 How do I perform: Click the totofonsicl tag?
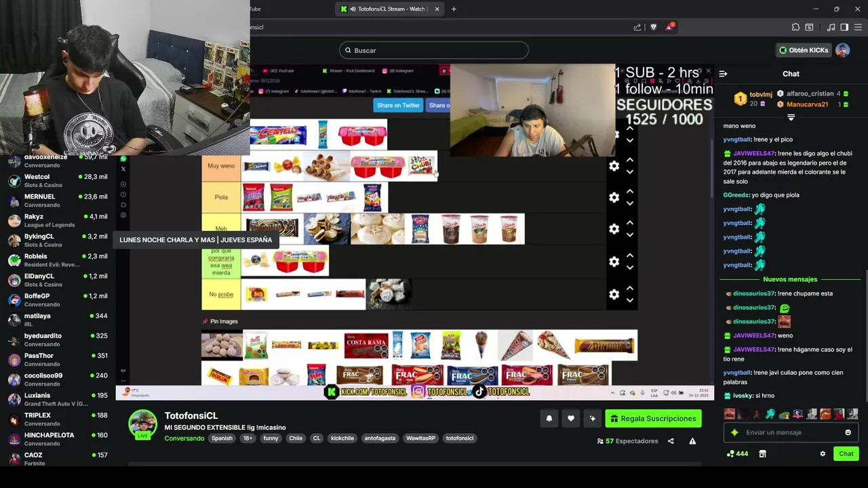pos(460,439)
